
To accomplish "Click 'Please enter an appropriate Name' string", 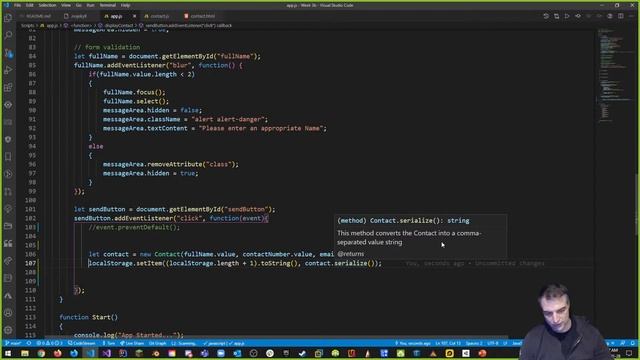I will coord(261,128).
